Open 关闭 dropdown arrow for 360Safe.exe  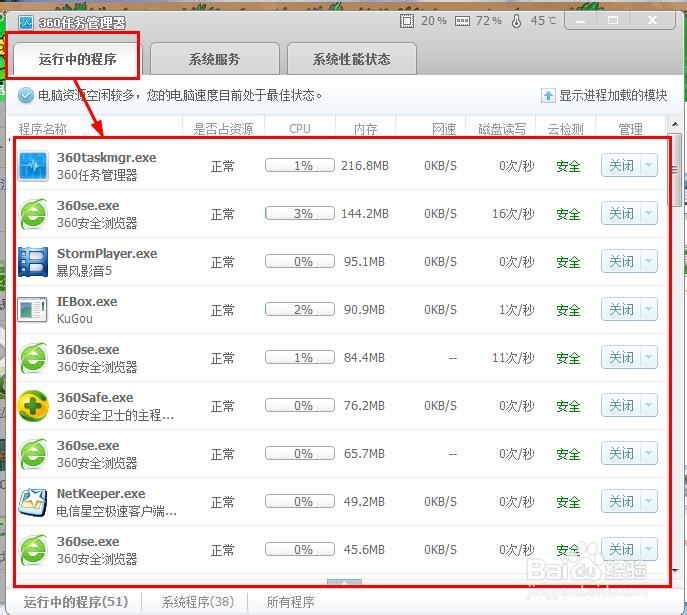pos(649,405)
